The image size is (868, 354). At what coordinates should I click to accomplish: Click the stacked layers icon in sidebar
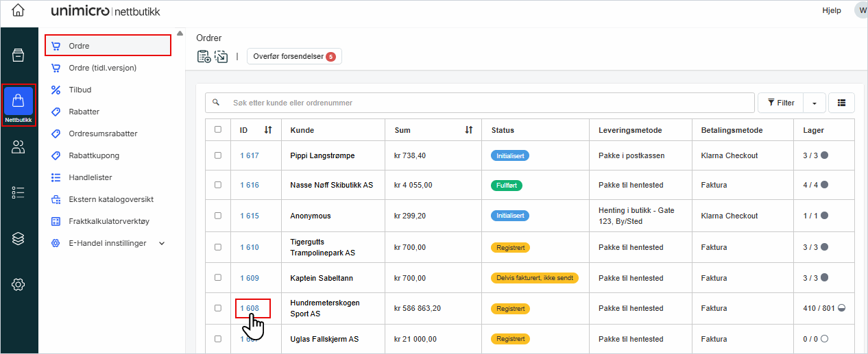pyautogui.click(x=19, y=238)
